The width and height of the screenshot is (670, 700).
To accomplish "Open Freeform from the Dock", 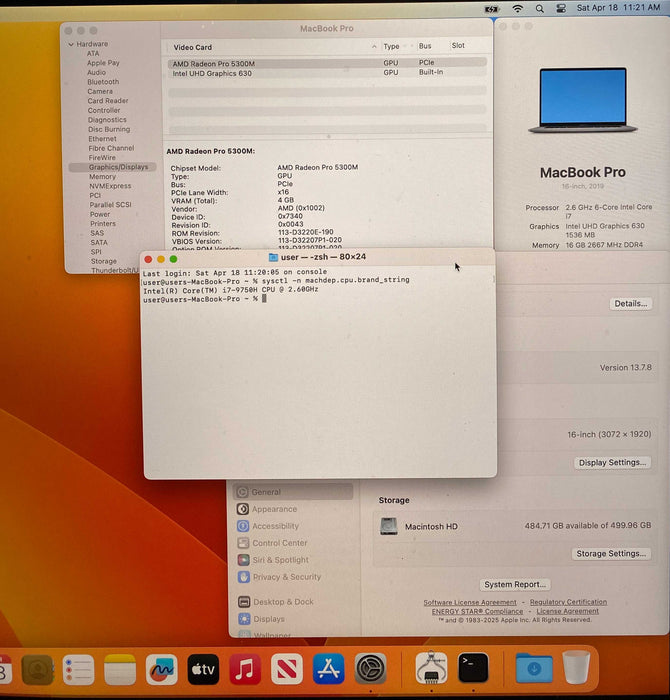I will [161, 669].
